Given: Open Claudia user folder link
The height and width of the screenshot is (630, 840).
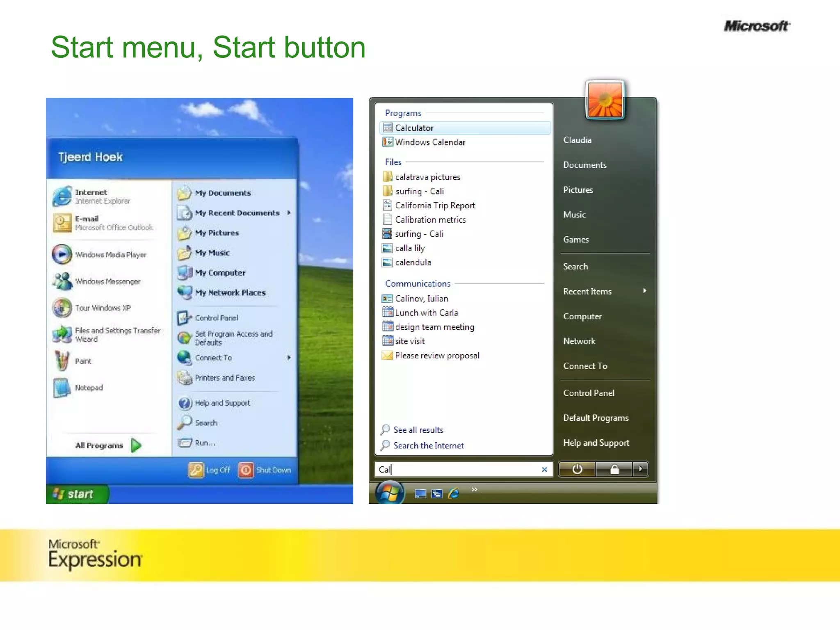Looking at the screenshot, I should click(x=577, y=140).
